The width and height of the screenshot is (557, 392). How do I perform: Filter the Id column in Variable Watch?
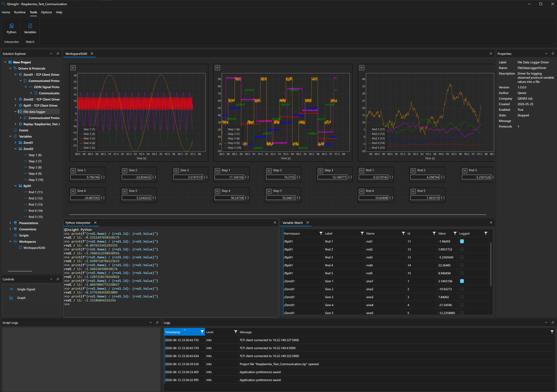coord(434,233)
